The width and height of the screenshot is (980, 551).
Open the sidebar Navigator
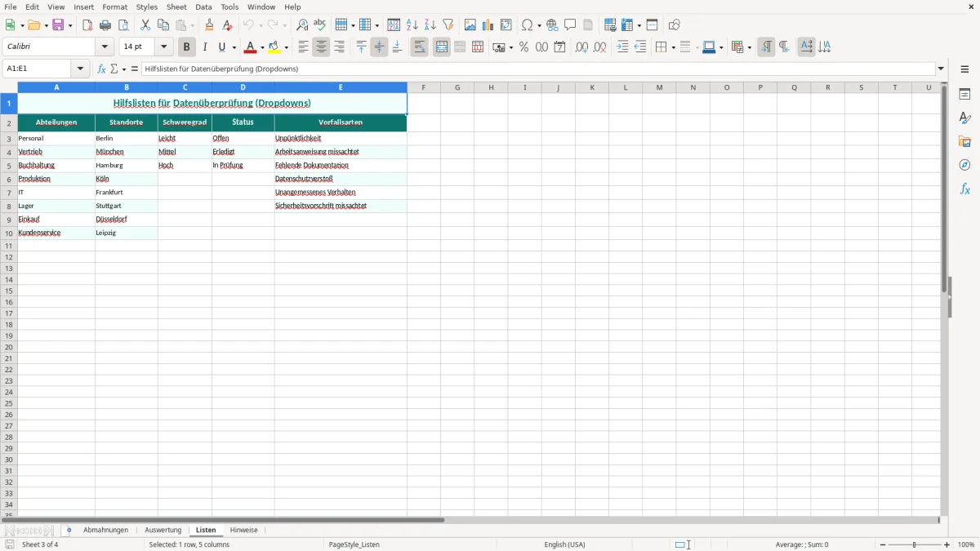(964, 165)
